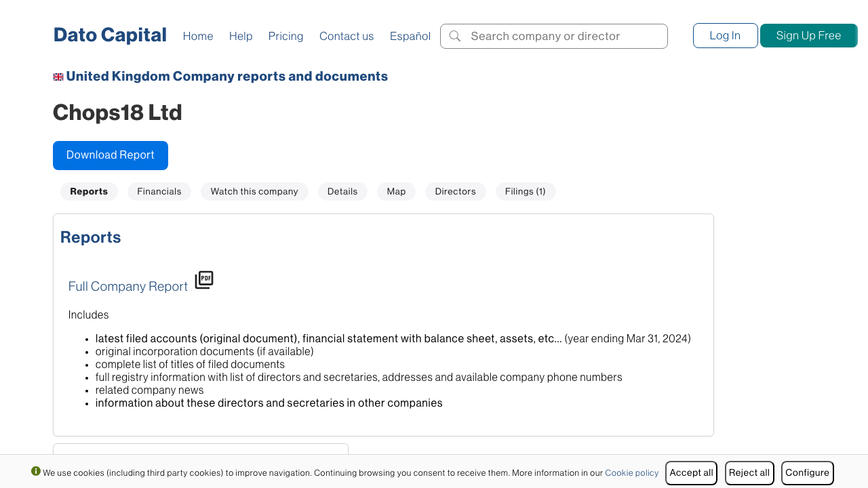Click the PDF icon beside Full Company Report
Image resolution: width=868 pixels, height=488 pixels.
204,280
